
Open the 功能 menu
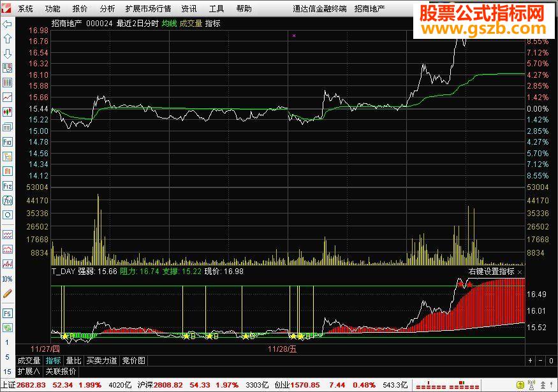click(53, 8)
